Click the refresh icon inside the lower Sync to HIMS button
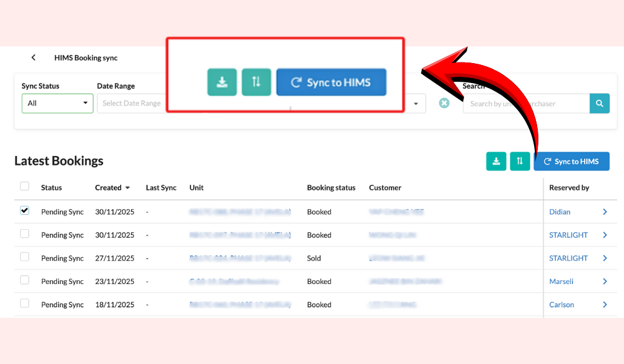The width and height of the screenshot is (624, 364). click(548, 161)
